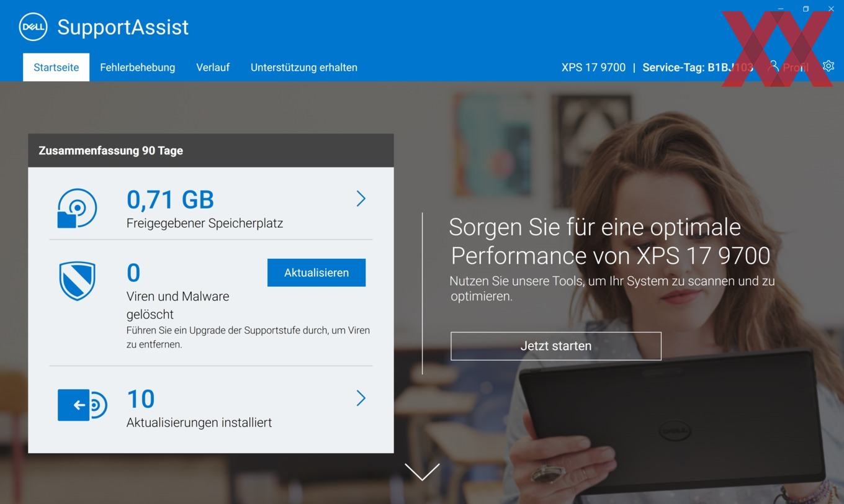Click the freed disk space icon

pyautogui.click(x=77, y=208)
